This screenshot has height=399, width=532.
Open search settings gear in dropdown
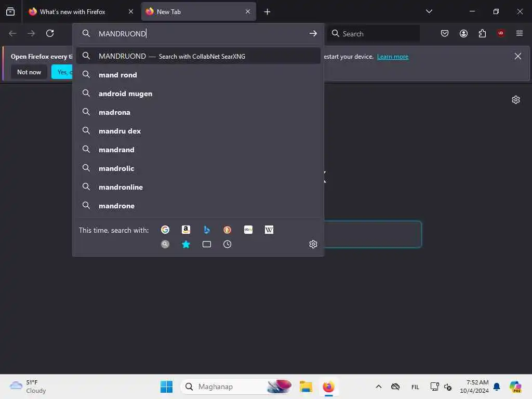[x=313, y=244]
